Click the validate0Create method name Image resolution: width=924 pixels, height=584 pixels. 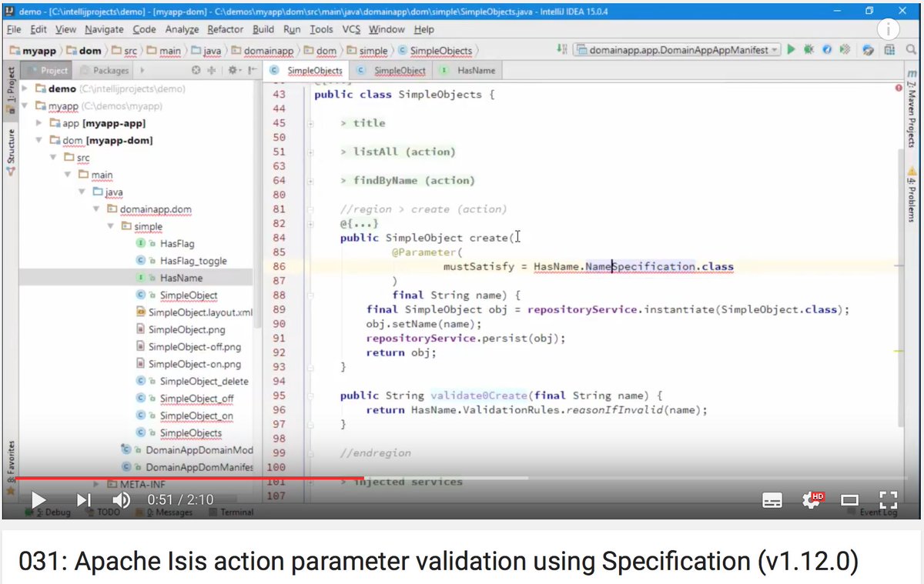pos(479,395)
